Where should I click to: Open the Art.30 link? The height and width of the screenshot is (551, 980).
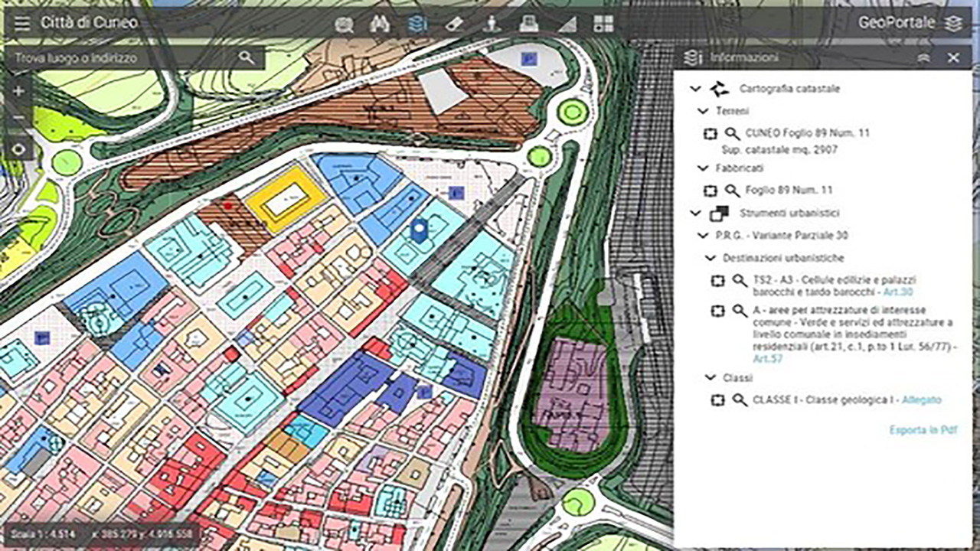click(x=897, y=292)
